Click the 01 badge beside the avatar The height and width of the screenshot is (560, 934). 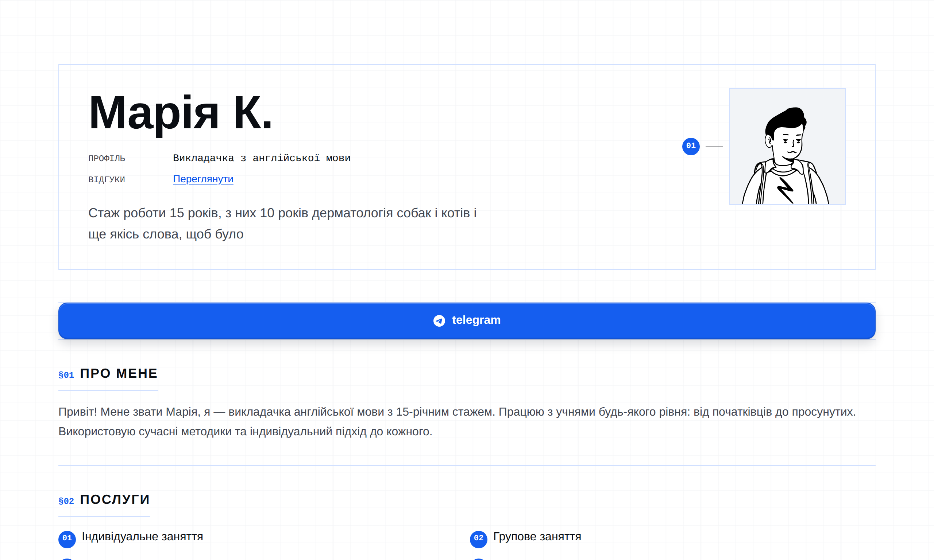[691, 146]
